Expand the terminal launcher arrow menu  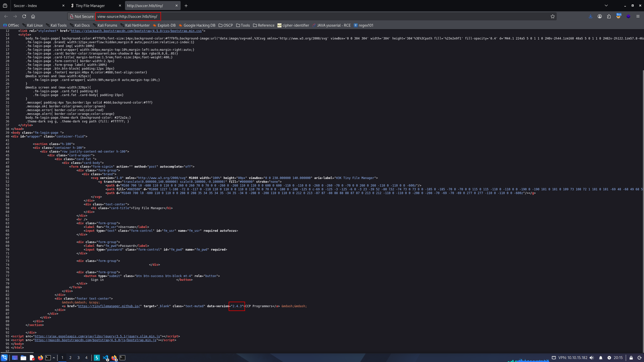pyautogui.click(x=54, y=358)
